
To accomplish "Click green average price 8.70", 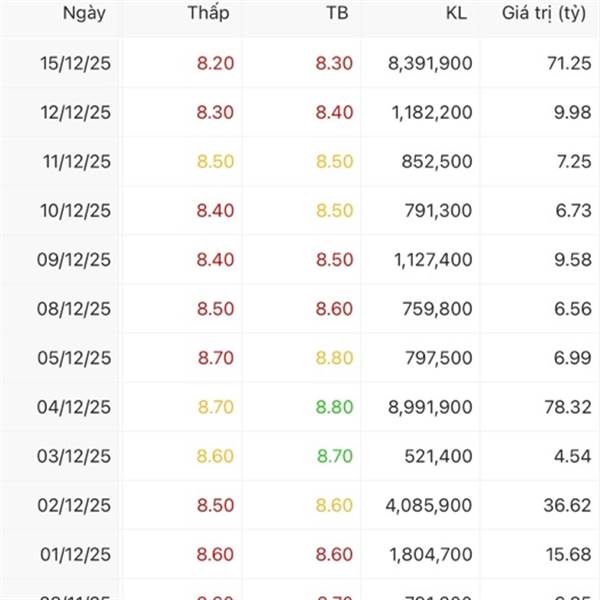I will point(335,456).
